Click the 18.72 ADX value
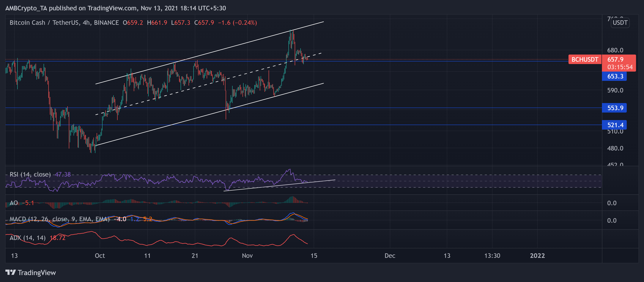This screenshot has width=644, height=282. [58, 238]
